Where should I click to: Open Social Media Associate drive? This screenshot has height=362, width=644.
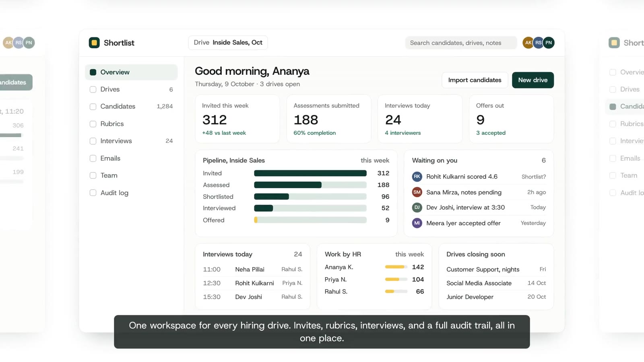496,283
